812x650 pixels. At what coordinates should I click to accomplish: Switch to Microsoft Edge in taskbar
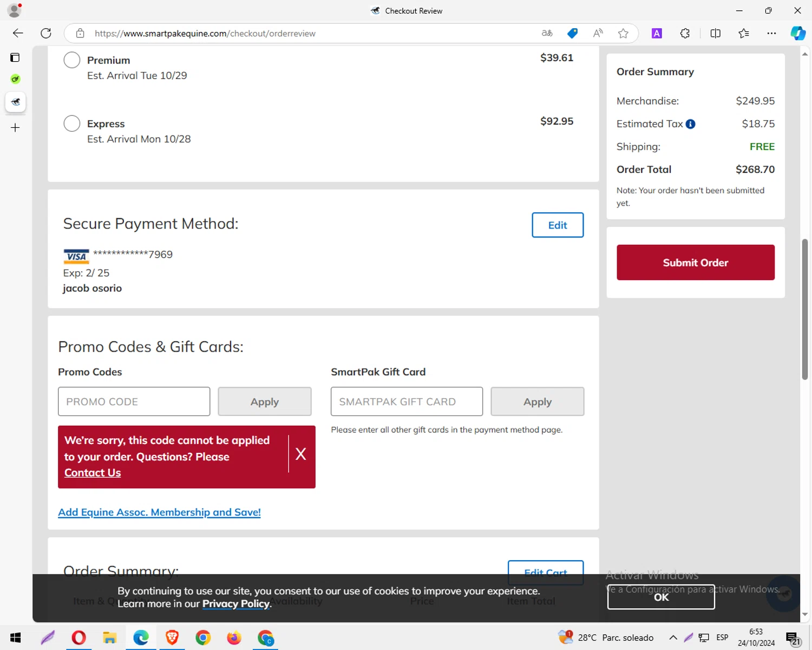point(141,638)
